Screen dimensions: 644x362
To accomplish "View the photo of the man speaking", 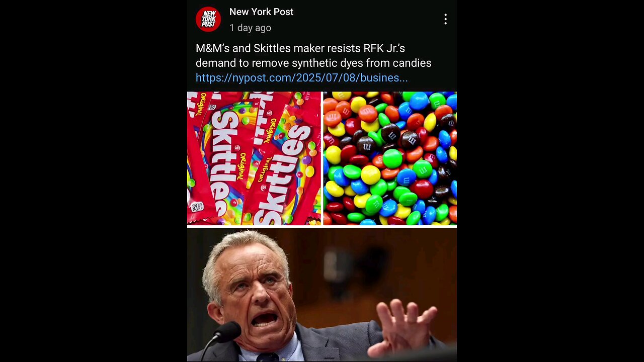I will [x=322, y=295].
